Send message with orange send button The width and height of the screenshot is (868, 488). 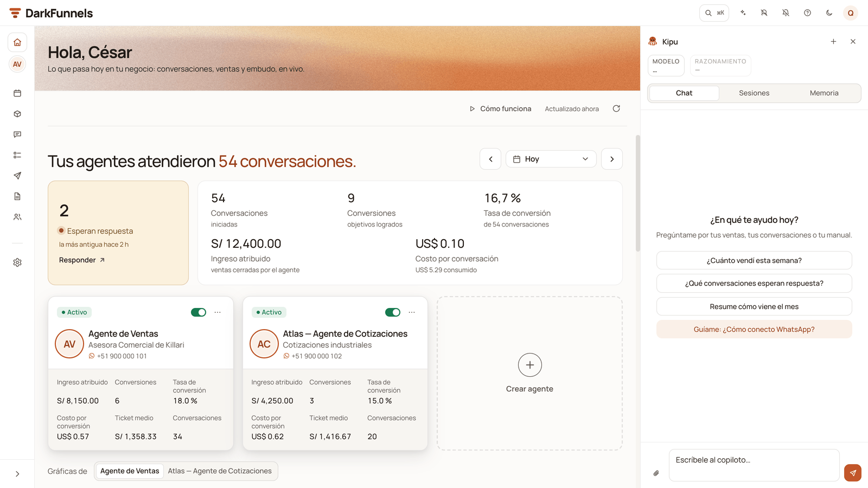(853, 473)
